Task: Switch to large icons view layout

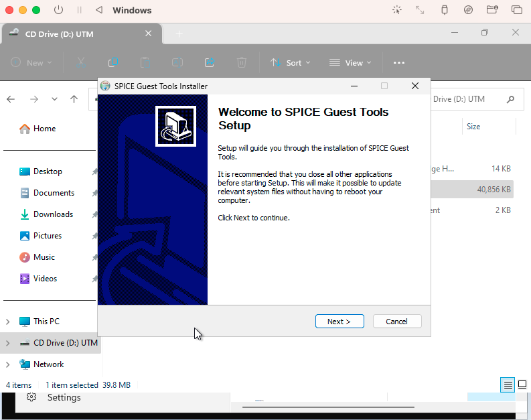Action: tap(522, 384)
